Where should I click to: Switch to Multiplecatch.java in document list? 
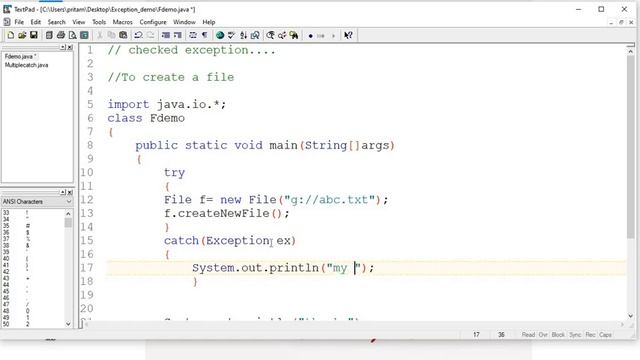26,65
